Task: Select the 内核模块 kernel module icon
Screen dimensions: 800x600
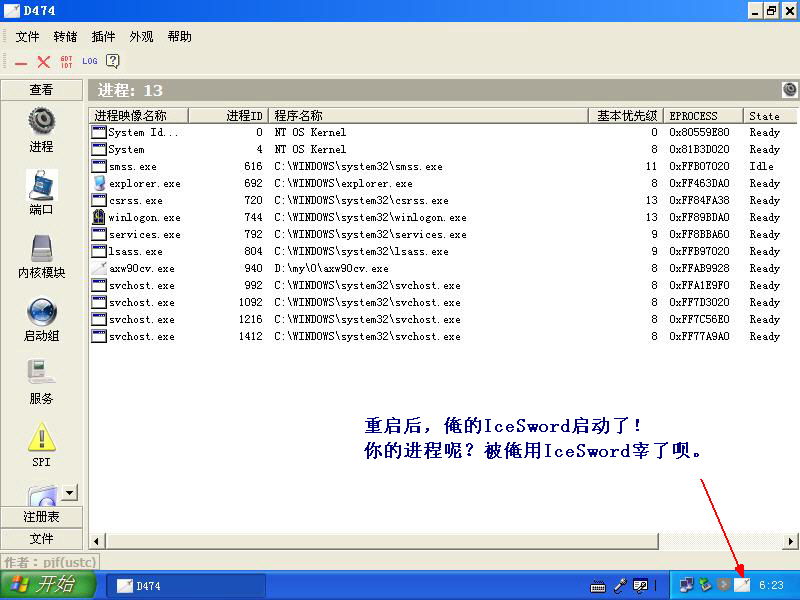Action: pyautogui.click(x=41, y=248)
